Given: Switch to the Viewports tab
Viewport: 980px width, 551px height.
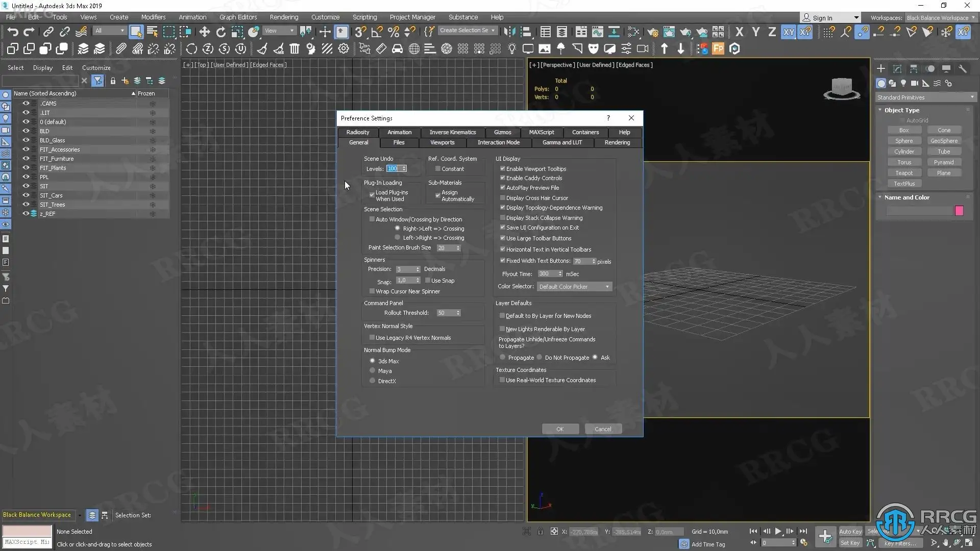Looking at the screenshot, I should pos(442,142).
